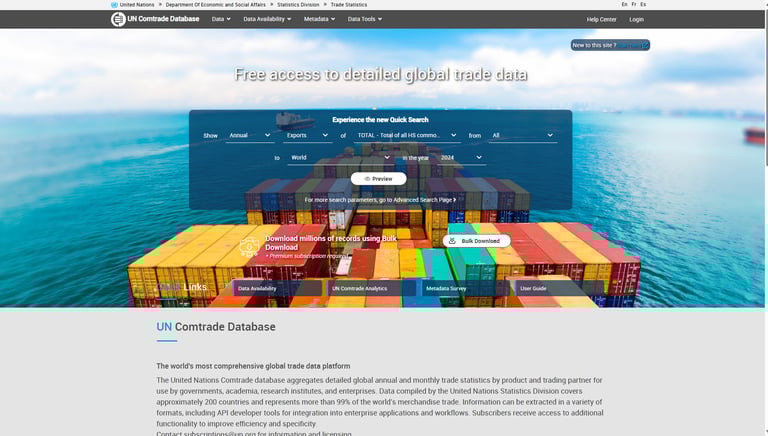
Task: Click the UN Comtrade globe logo icon
Action: pyautogui.click(x=118, y=19)
